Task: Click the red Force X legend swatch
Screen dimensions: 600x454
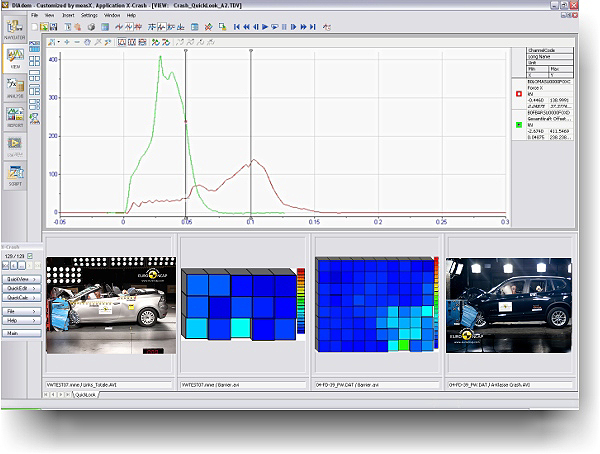Action: pos(519,94)
